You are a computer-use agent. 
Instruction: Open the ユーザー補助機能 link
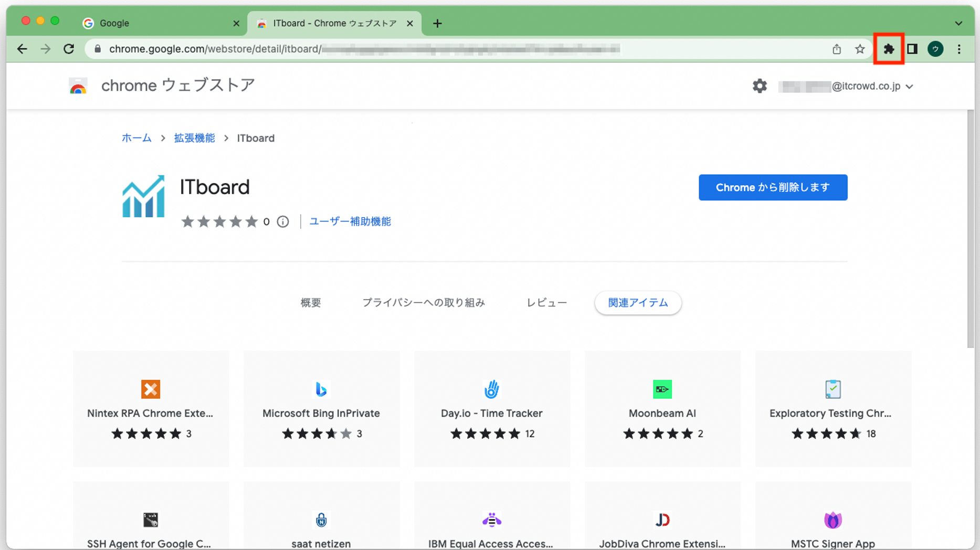[x=350, y=221]
